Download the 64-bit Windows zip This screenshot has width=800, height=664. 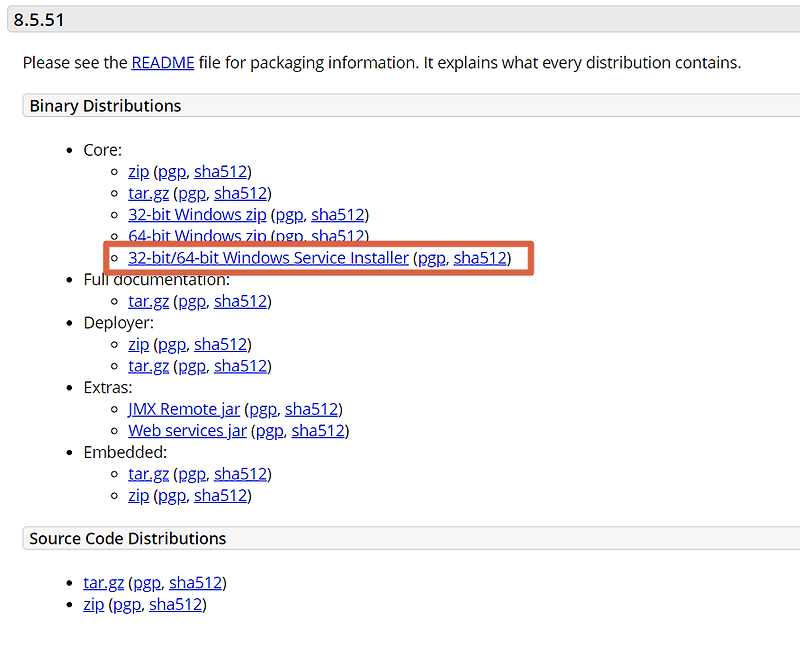(x=197, y=236)
